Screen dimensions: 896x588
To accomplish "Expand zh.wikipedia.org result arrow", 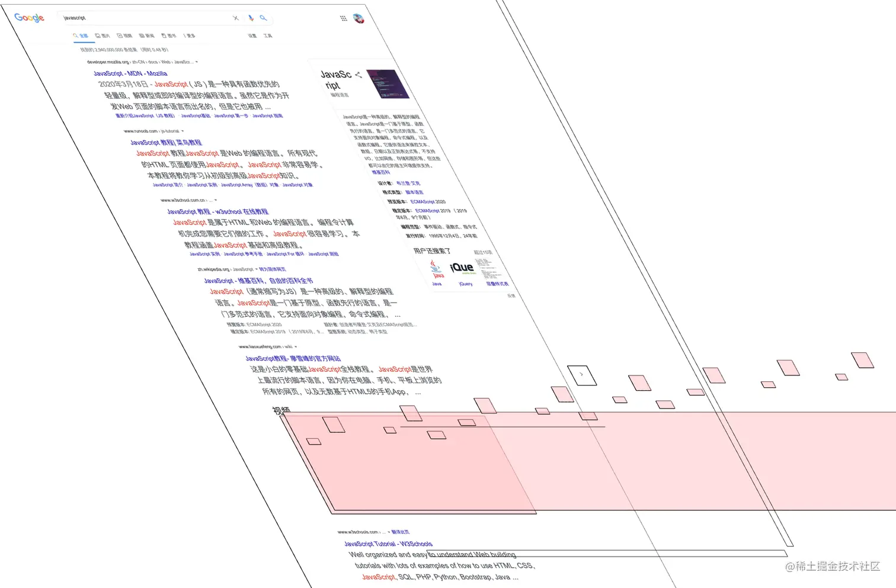I will pyautogui.click(x=256, y=269).
